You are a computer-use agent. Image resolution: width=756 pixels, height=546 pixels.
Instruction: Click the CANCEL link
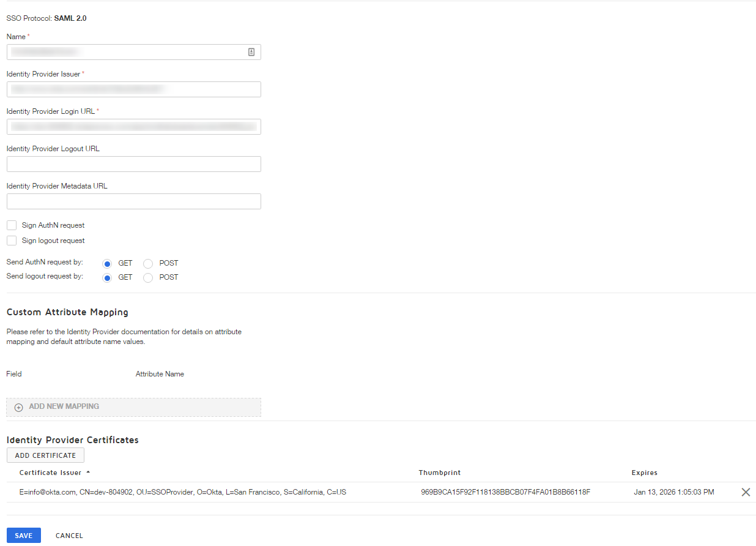tap(69, 535)
